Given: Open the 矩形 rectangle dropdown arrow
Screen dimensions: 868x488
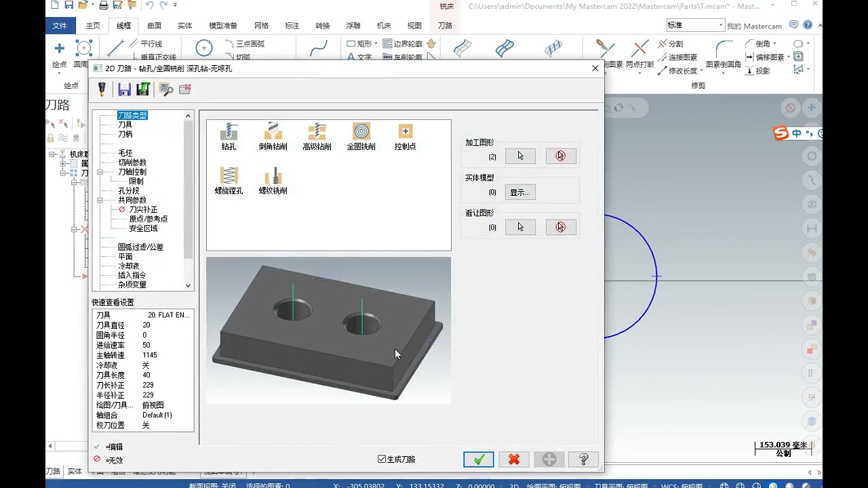Looking at the screenshot, I should (375, 43).
